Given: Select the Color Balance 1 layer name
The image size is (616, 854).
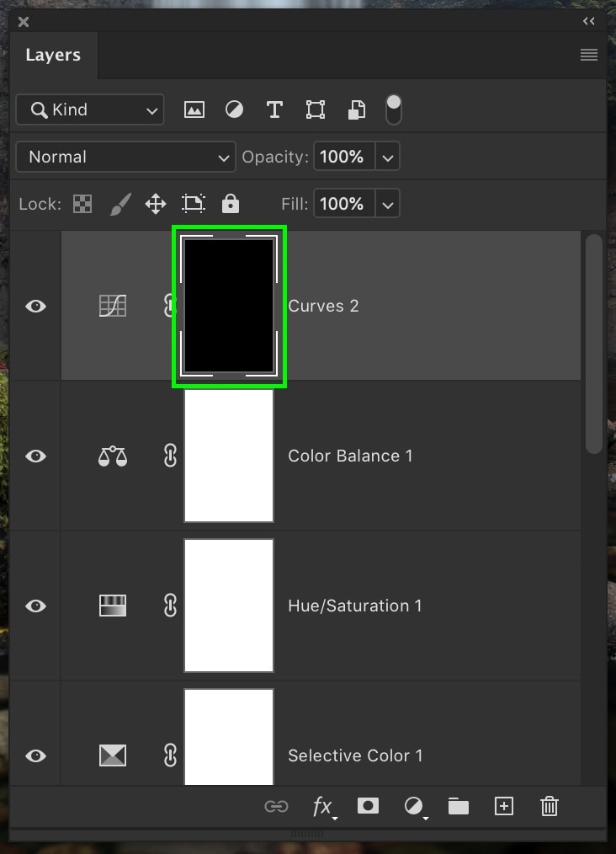Looking at the screenshot, I should [x=350, y=456].
